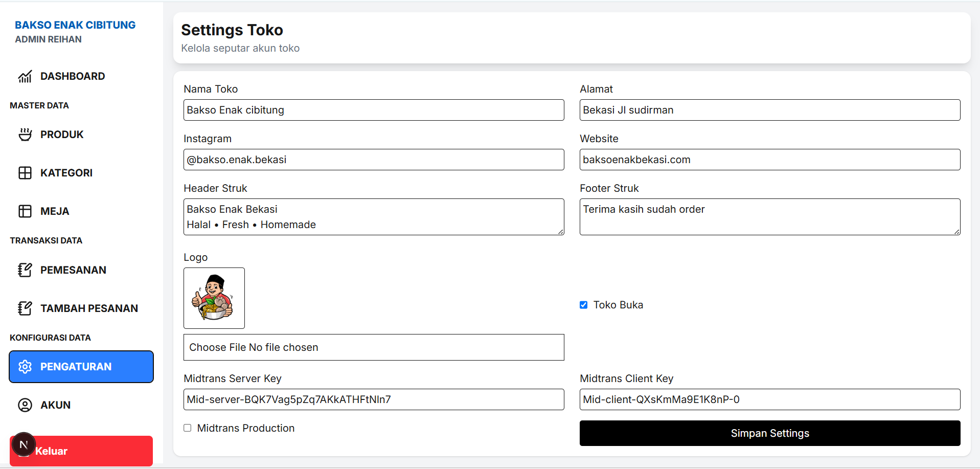Focus the Nama Toko input field

(x=374, y=110)
